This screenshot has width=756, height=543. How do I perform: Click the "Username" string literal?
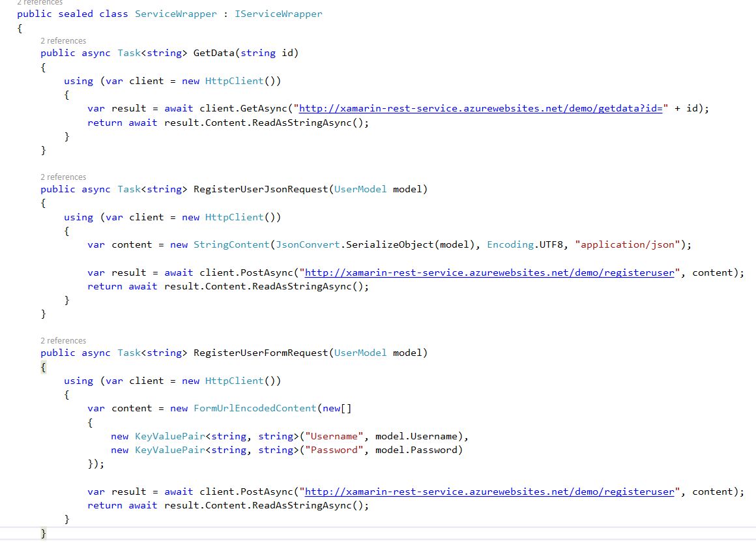pos(334,436)
